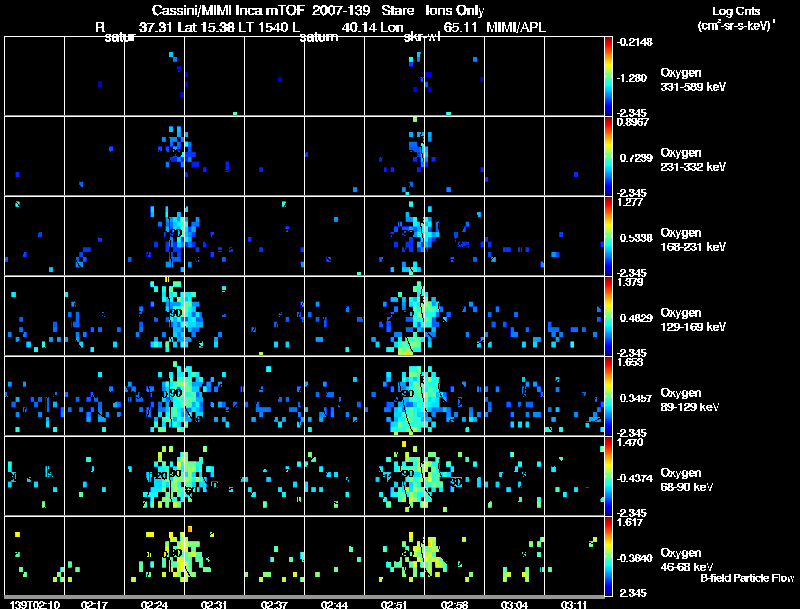Image resolution: width=800 pixels, height=609 pixels.
Task: Click the 65.11 header value
Action: pyautogui.click(x=460, y=28)
